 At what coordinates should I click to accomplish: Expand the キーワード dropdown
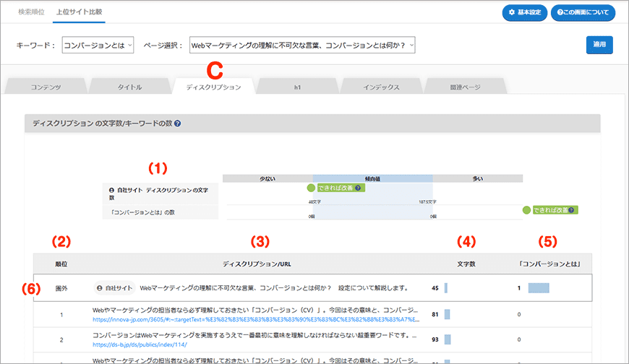point(98,45)
